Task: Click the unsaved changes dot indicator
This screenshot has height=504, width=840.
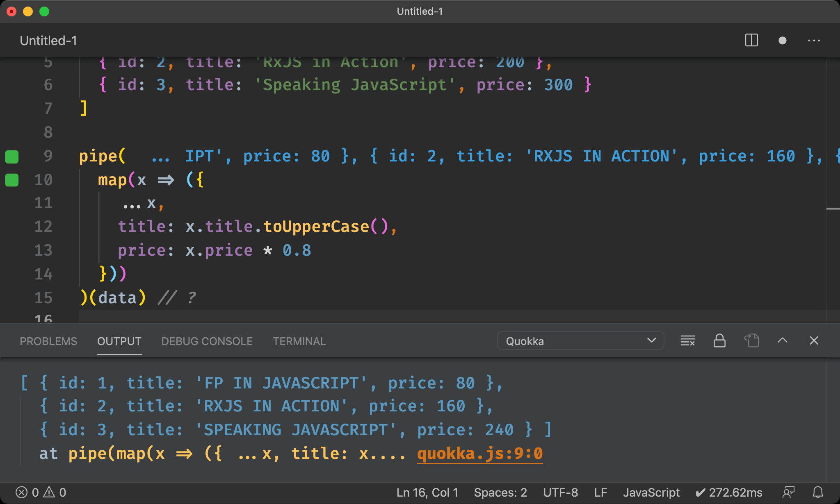Action: tap(783, 40)
